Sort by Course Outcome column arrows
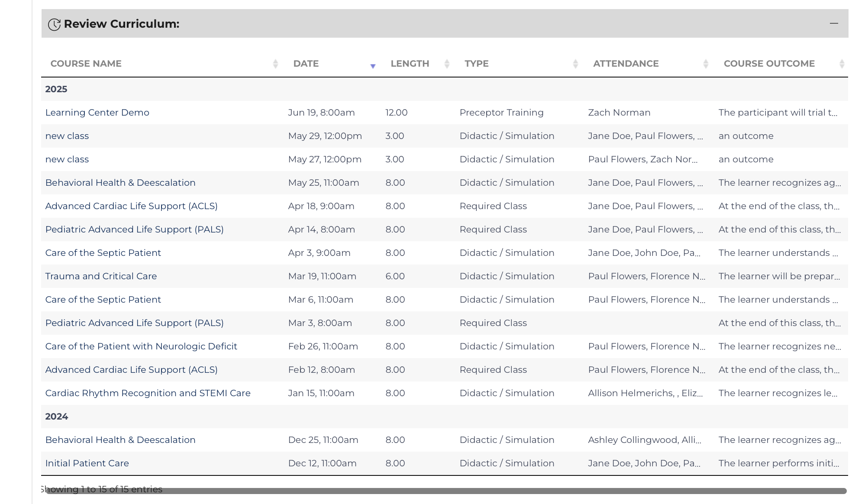The width and height of the screenshot is (852, 504). [842, 64]
